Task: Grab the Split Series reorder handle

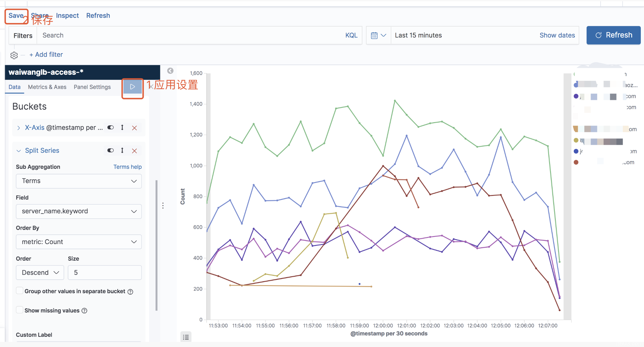Action: point(122,150)
